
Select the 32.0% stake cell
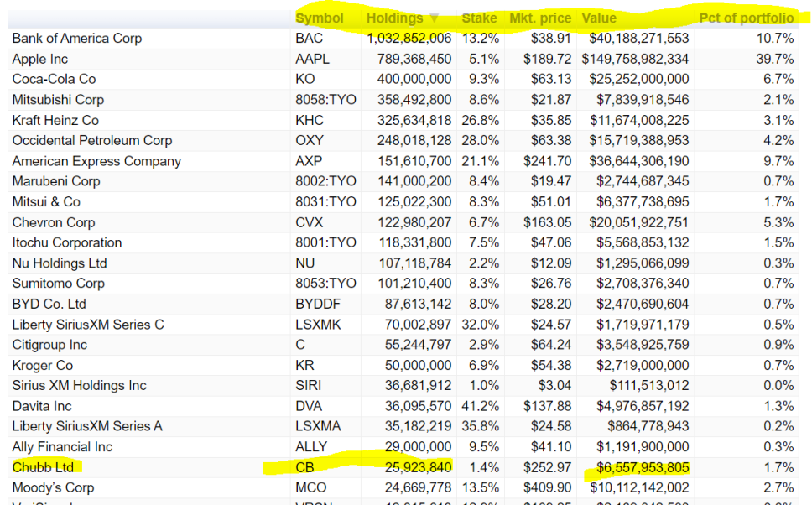pos(481,325)
